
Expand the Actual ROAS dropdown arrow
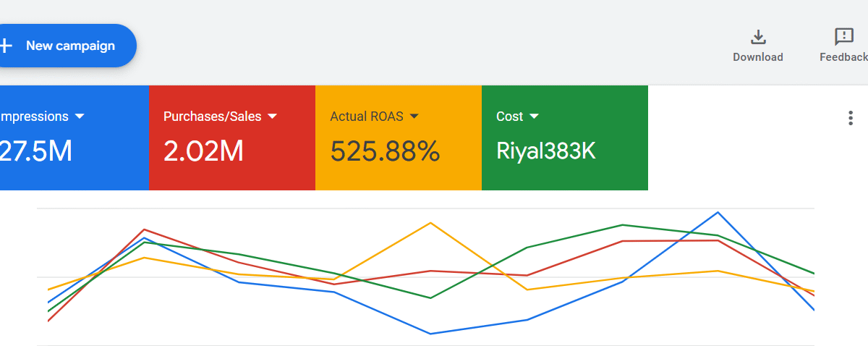click(414, 117)
